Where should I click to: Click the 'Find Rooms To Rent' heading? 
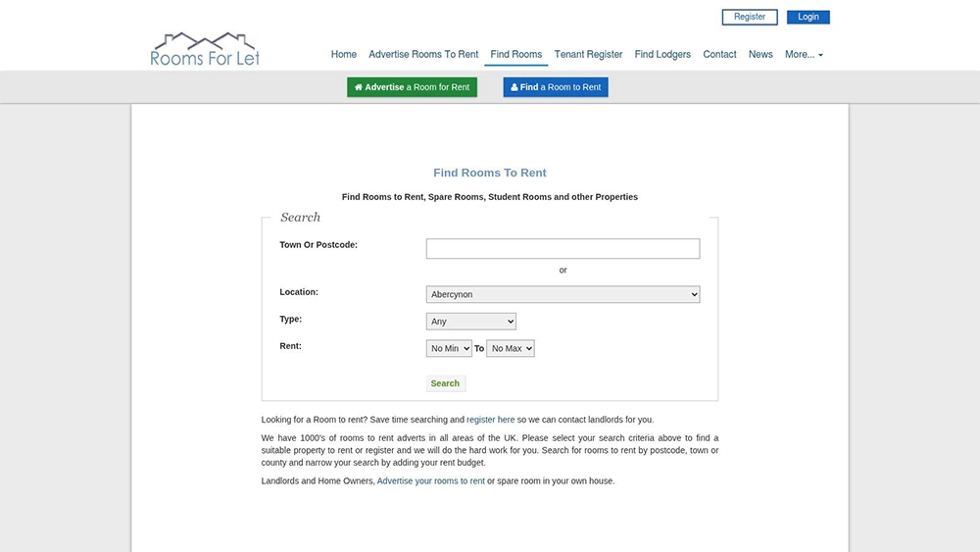[x=489, y=173]
